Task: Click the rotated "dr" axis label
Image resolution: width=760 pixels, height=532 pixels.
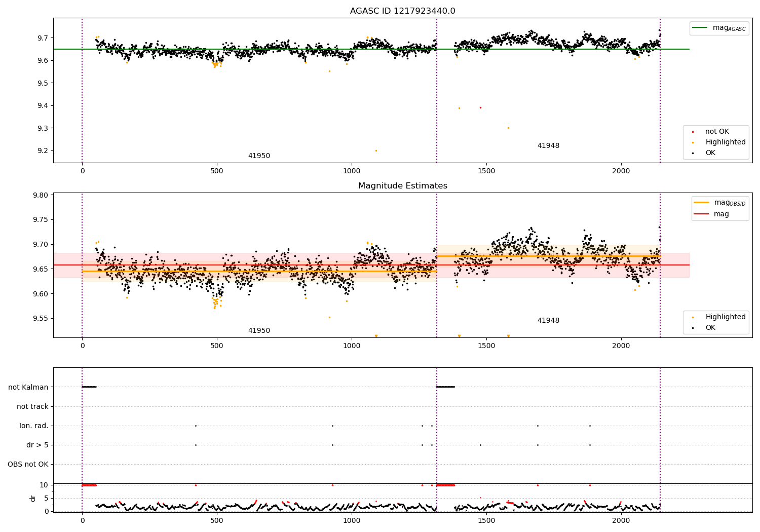Action: coord(33,498)
